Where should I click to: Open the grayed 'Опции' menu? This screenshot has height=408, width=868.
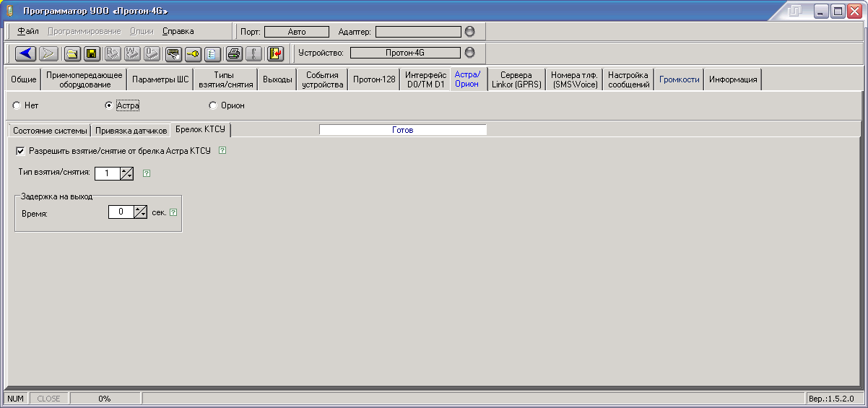[142, 31]
